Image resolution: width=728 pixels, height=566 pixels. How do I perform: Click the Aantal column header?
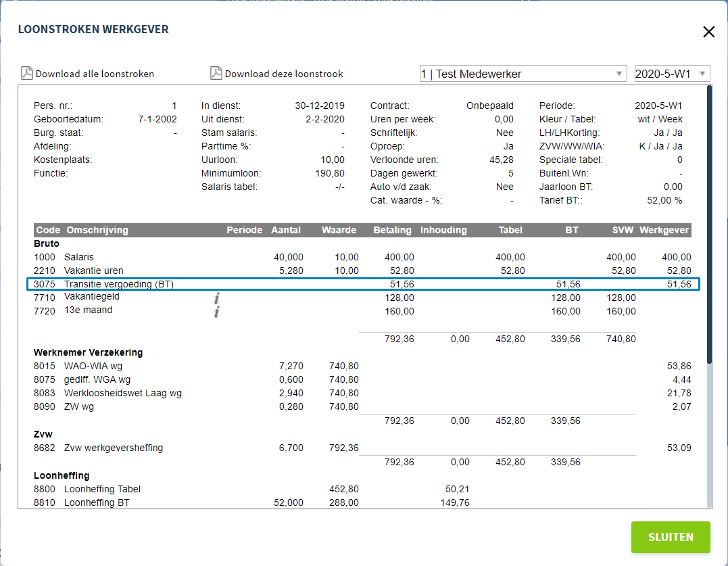coord(286,231)
